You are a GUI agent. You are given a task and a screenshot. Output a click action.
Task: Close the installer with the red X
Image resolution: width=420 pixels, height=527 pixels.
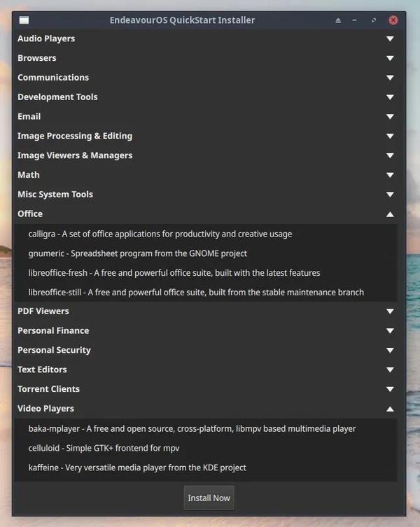point(393,20)
